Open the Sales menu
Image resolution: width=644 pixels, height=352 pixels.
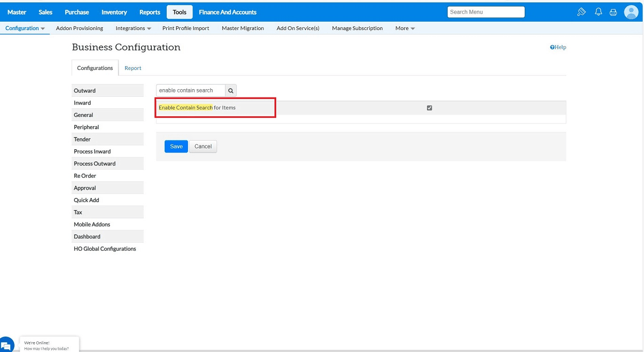(x=46, y=12)
